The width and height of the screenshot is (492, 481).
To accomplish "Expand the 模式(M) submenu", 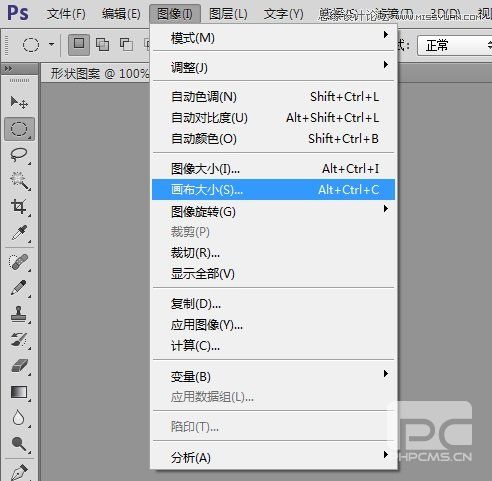I will [x=273, y=38].
